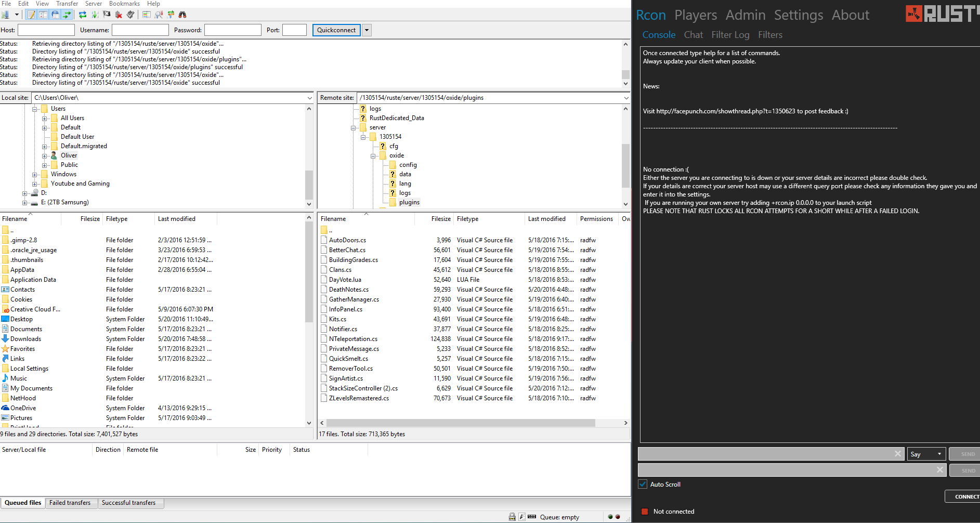The height and width of the screenshot is (523, 980).
Task: Click the AutoDoors.cs file icon
Action: click(x=324, y=240)
